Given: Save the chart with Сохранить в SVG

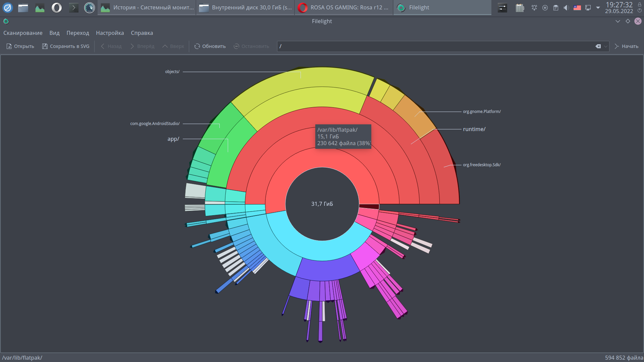Looking at the screenshot, I should 66,46.
